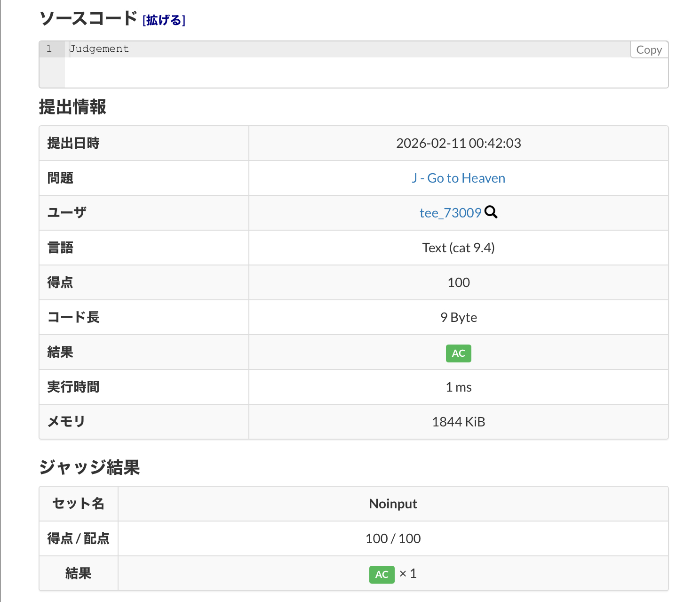Click the AC badge in the 結果 row of 提出情報
The width and height of the screenshot is (700, 602).
[x=458, y=353]
